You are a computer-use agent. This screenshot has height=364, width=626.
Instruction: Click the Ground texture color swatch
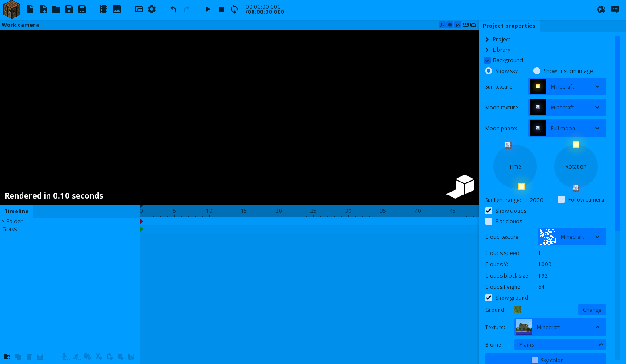[x=518, y=310]
